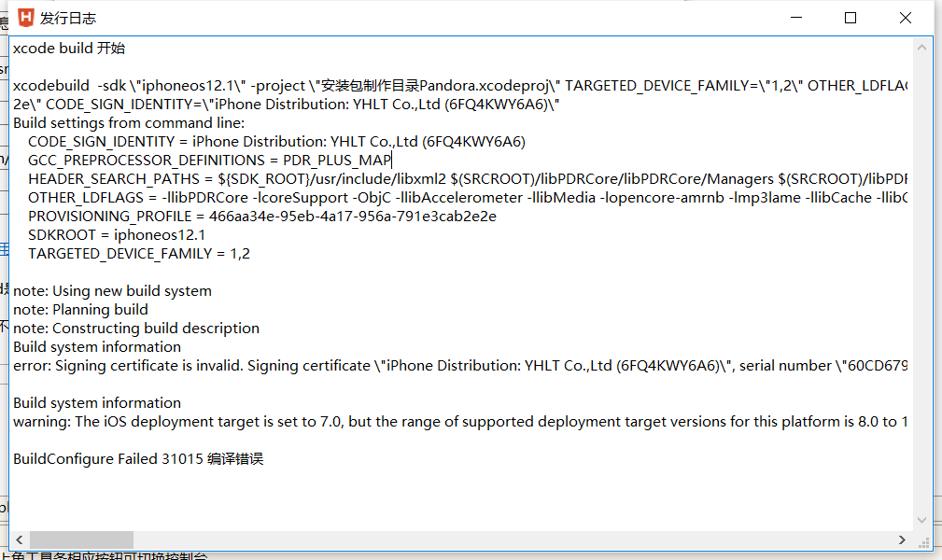Click the horizontal scrollbar thumb
942x560 pixels.
point(82,539)
